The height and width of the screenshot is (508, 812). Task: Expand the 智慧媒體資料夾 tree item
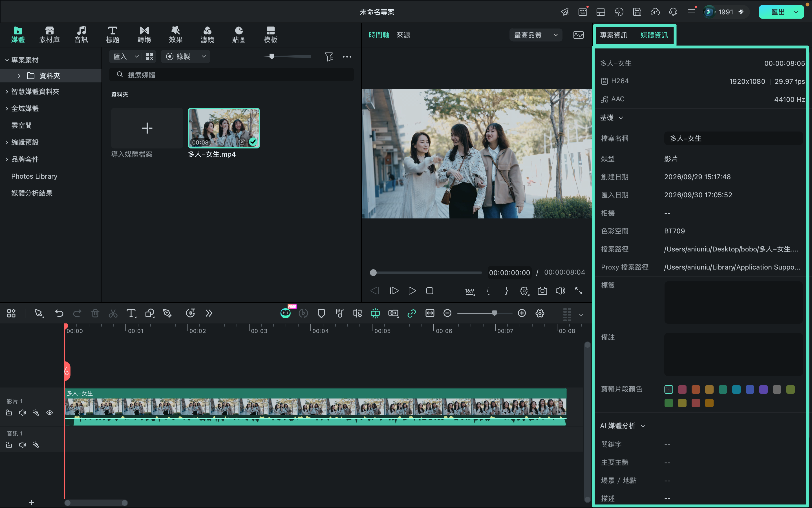tap(7, 92)
